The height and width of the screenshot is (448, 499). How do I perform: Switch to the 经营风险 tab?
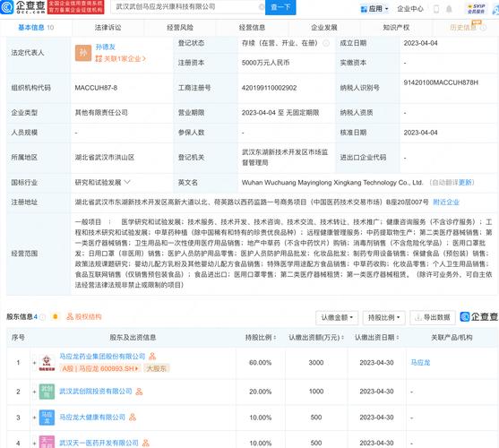[x=180, y=28]
